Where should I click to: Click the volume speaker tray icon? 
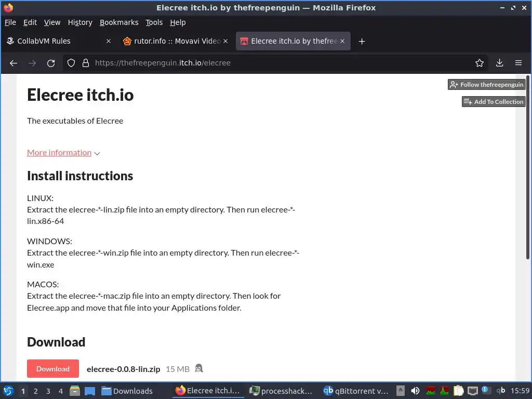point(415,391)
